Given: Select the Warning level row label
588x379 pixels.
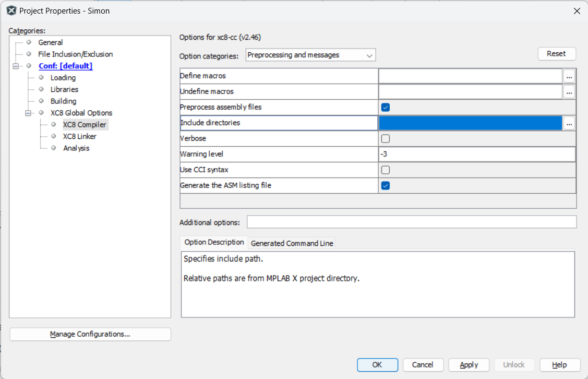Looking at the screenshot, I should (x=279, y=154).
